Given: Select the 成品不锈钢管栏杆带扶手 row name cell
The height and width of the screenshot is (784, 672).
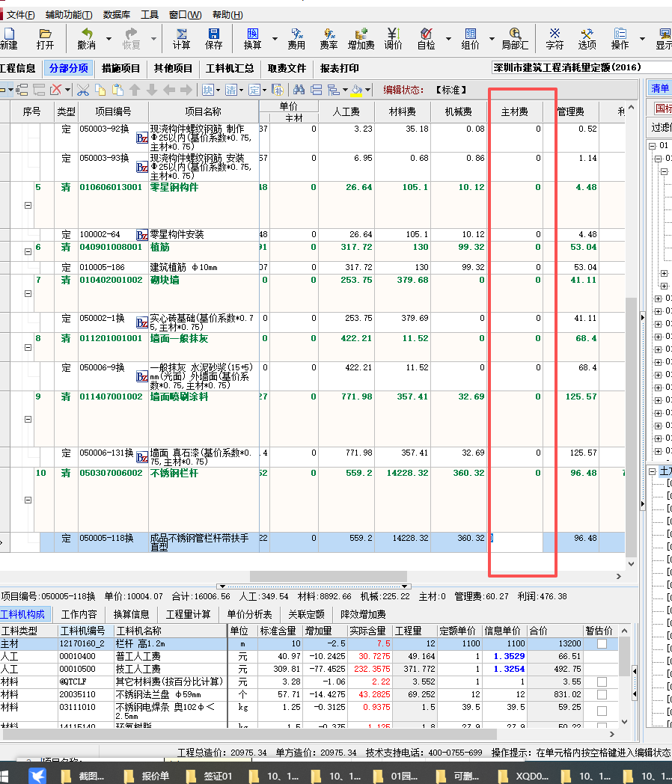Looking at the screenshot, I should pos(204,542).
